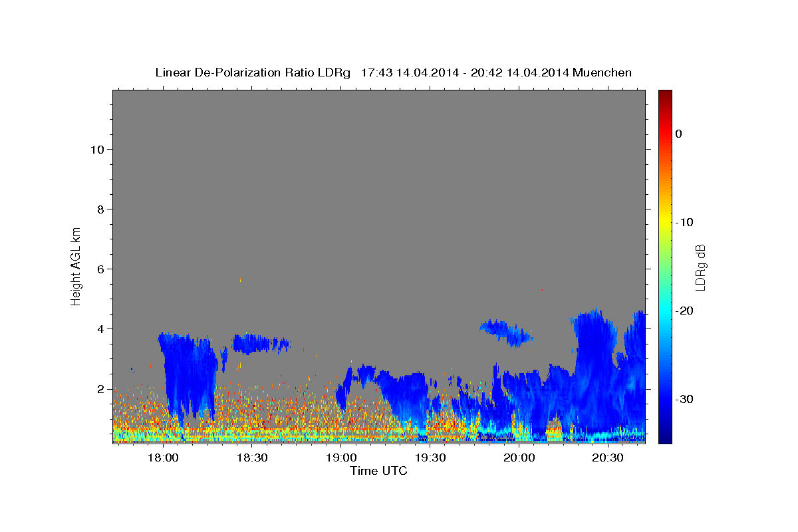Click the start date '17:43 14.04.2014' in title
798x532 pixels.
tap(410, 72)
